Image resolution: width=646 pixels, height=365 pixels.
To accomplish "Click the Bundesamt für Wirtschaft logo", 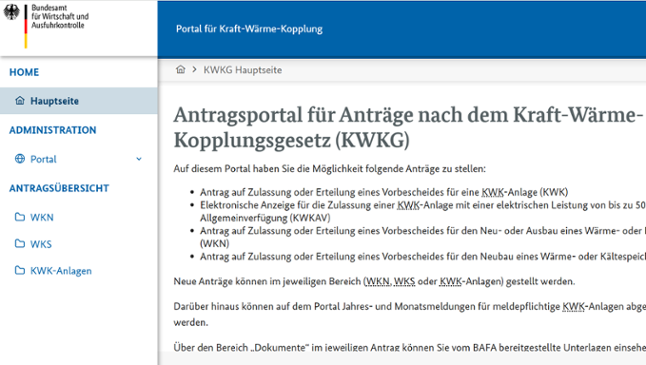I will point(46,26).
